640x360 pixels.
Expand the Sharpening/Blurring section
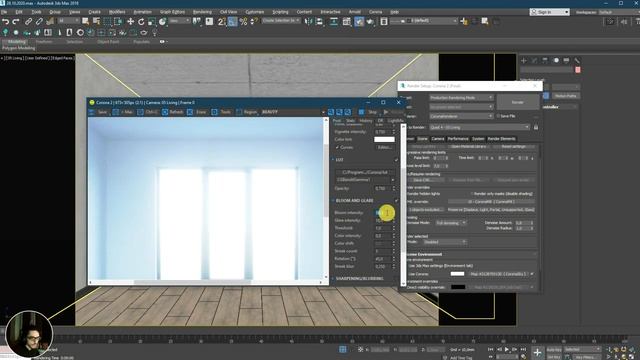[333, 278]
